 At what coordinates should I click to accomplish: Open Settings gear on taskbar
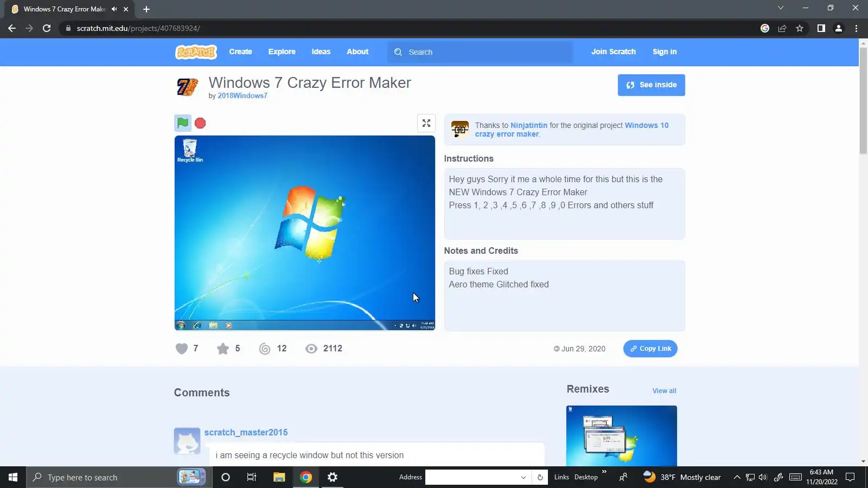pyautogui.click(x=333, y=477)
